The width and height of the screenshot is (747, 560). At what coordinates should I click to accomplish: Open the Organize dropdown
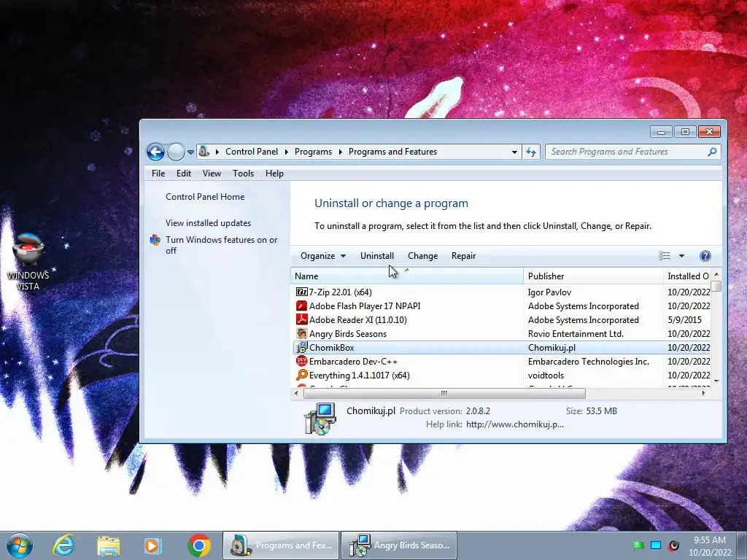(x=322, y=256)
